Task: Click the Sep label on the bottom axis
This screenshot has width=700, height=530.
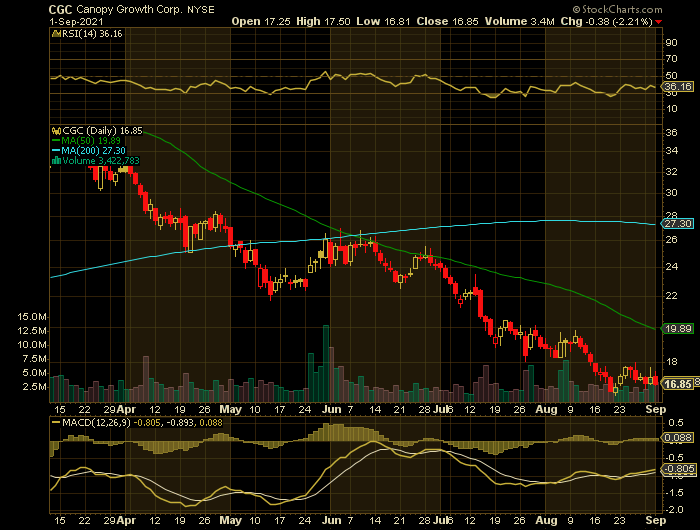Action: tap(656, 520)
